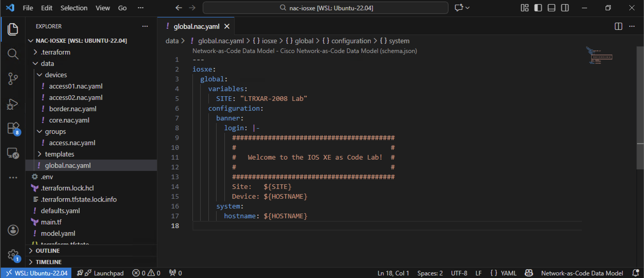Viewport: 644px width, 278px height.
Task: Click the ports forwarded indicator showing 0
Action: pyautogui.click(x=175, y=273)
